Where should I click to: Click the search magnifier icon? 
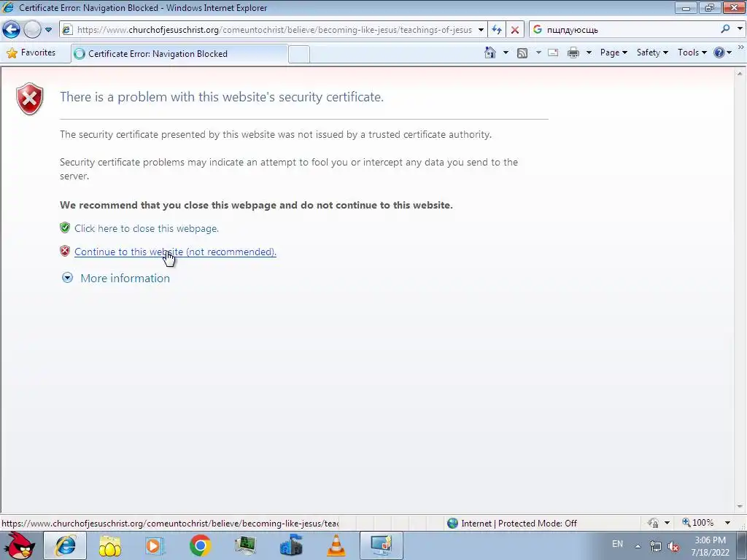tap(725, 29)
